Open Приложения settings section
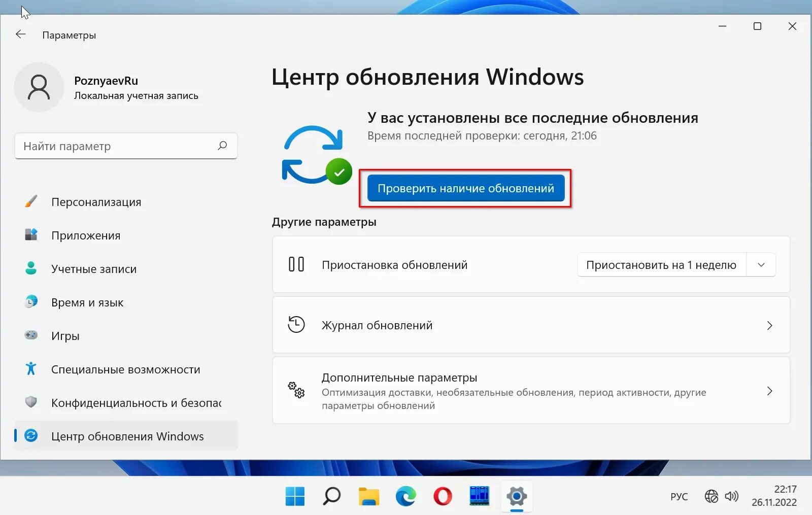812x515 pixels. [x=126, y=235]
